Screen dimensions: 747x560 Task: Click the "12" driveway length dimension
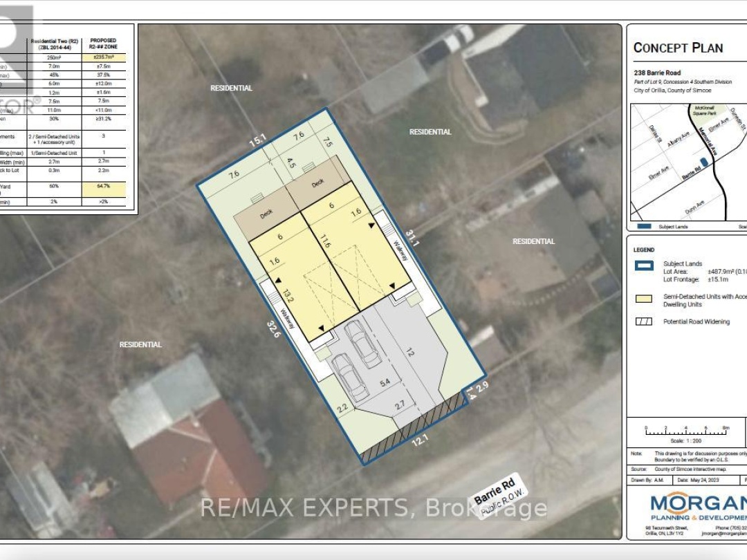pos(410,352)
